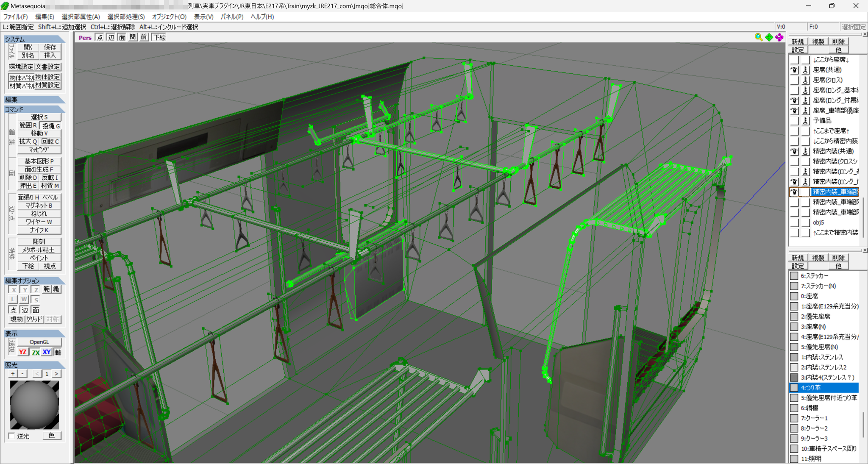
Task: Toggle the 点 vertex display button in viewport bar
Action: point(100,37)
